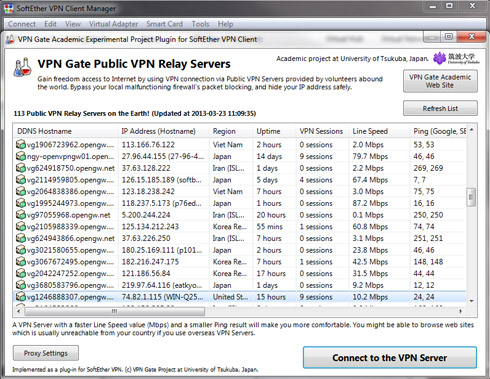This screenshot has width=490, height=379.
Task: Select IP address 121.186.56.84
Action: 146,273
